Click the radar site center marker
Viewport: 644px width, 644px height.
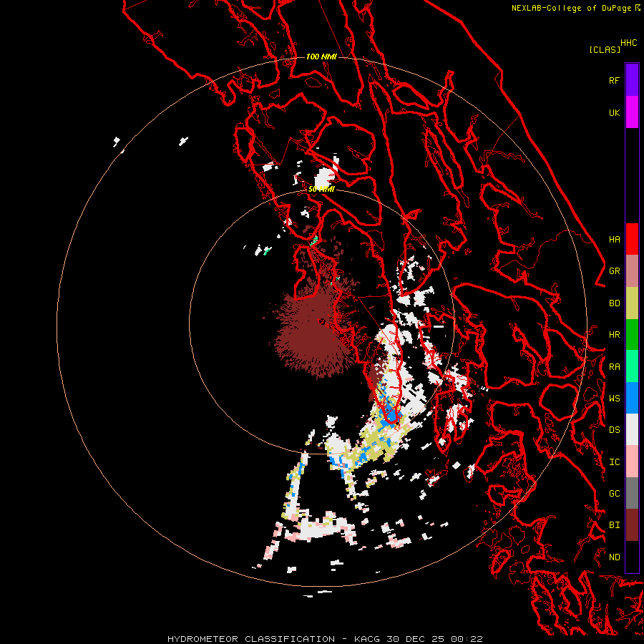tap(321, 321)
